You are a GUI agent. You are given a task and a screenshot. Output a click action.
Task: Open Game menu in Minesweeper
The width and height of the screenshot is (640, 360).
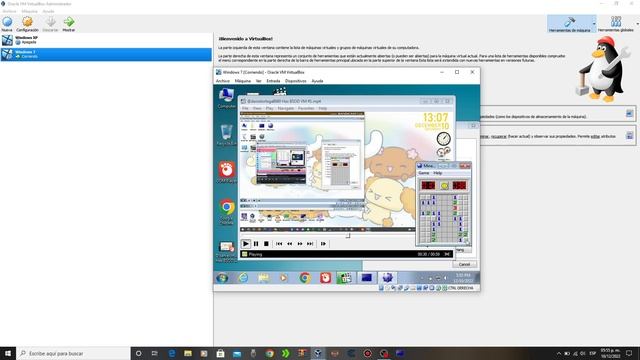coord(424,173)
